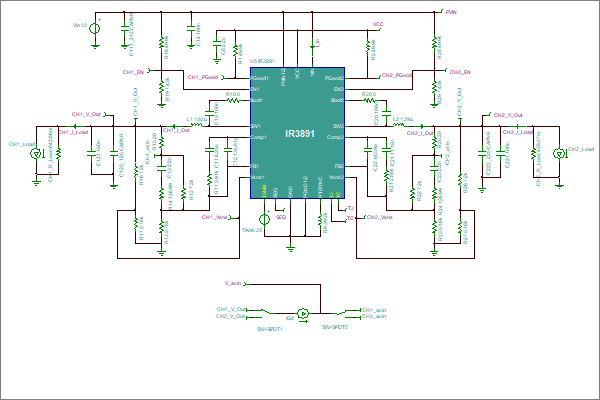This screenshot has width=600, height=400.
Task: Click the SW-SPDT1 switch
Action: [x=267, y=312]
